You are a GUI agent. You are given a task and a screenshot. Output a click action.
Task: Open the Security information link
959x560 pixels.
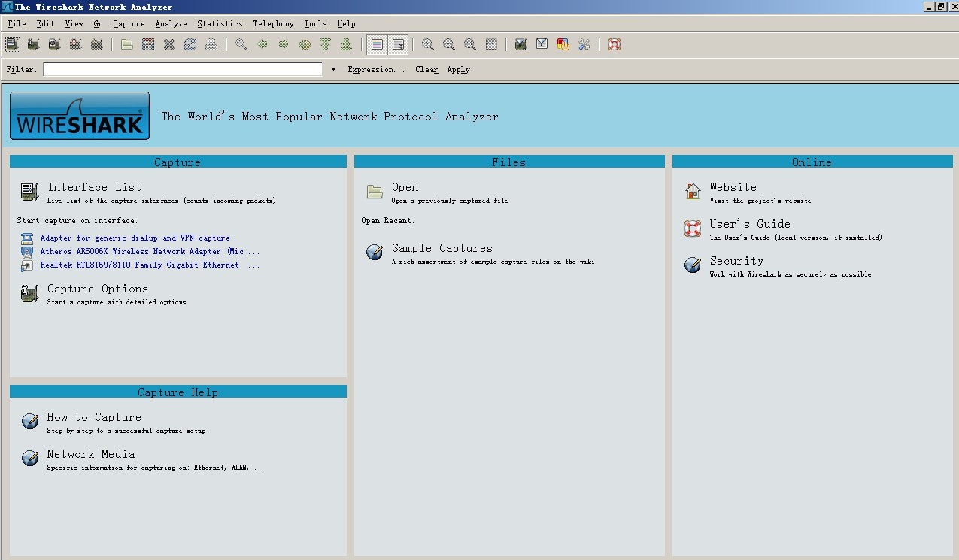click(736, 261)
